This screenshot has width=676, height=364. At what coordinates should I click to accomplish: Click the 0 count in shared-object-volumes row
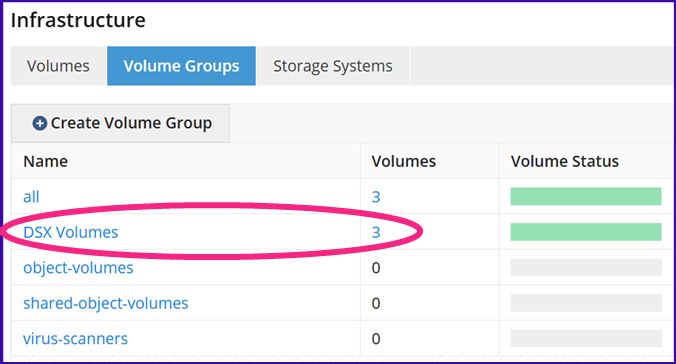[376, 303]
